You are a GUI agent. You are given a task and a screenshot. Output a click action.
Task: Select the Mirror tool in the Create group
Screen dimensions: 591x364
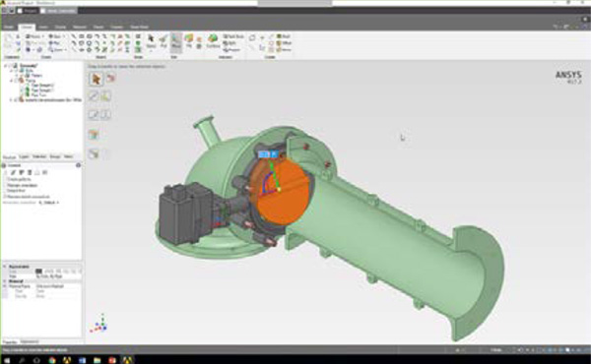tap(285, 50)
